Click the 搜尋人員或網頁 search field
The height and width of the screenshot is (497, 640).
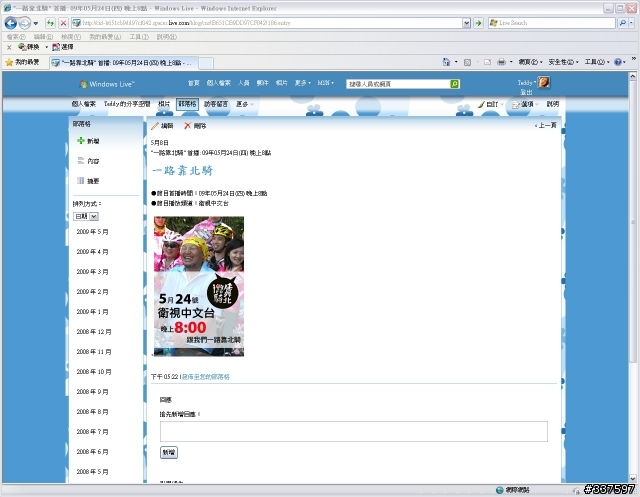(398, 84)
